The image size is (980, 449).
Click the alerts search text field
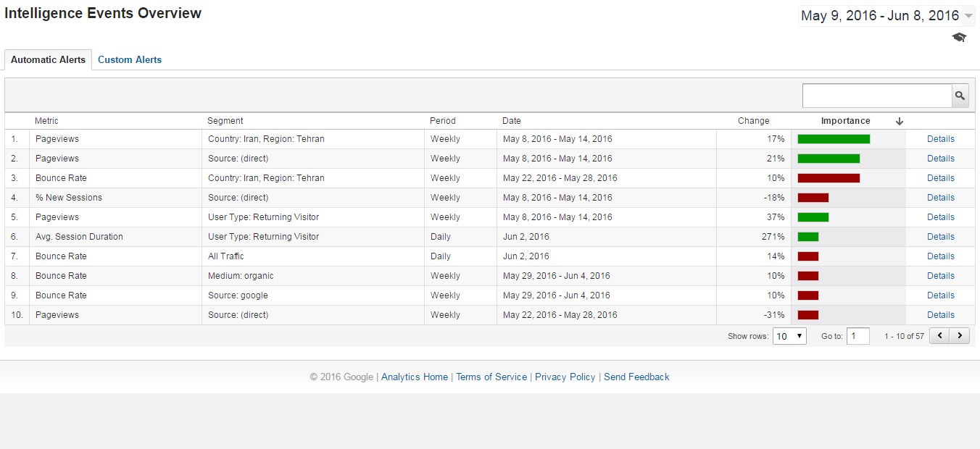876,96
